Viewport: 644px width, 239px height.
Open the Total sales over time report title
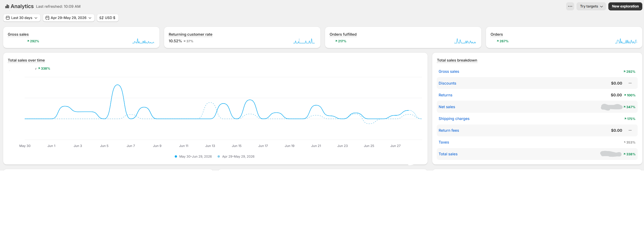pos(26,60)
